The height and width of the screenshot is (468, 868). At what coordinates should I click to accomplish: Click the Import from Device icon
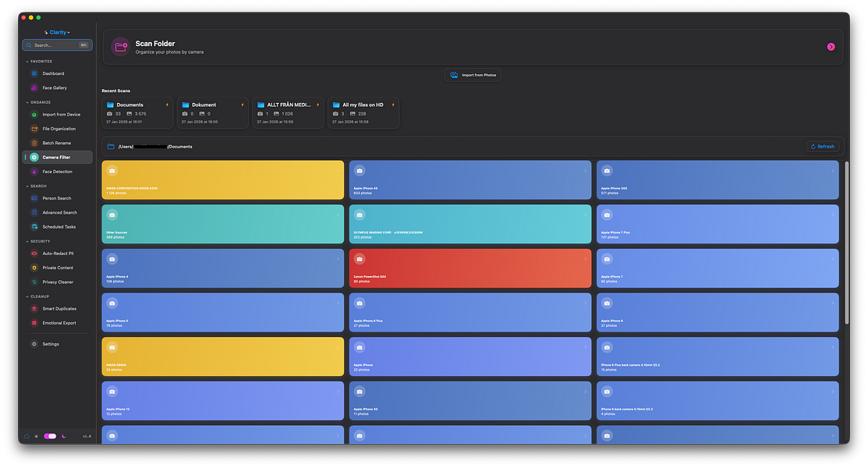34,115
